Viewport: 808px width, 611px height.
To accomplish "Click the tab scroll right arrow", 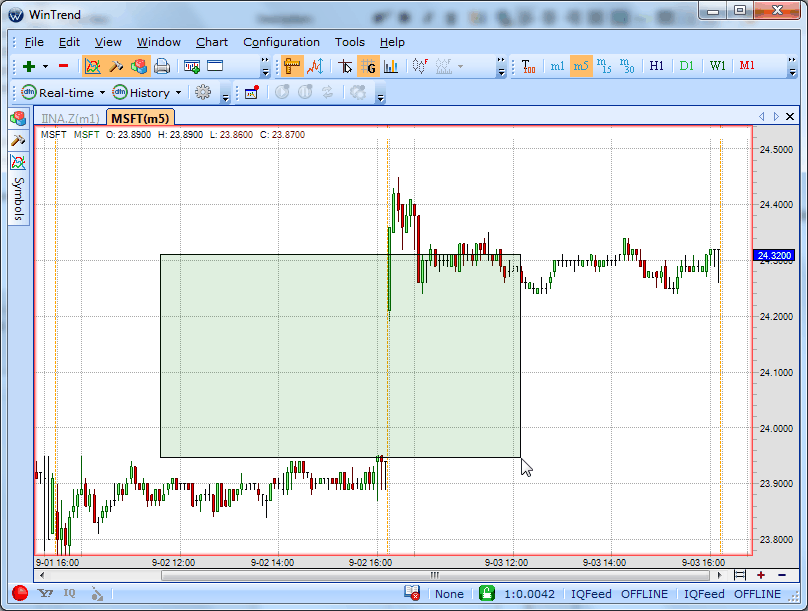I will click(x=776, y=117).
